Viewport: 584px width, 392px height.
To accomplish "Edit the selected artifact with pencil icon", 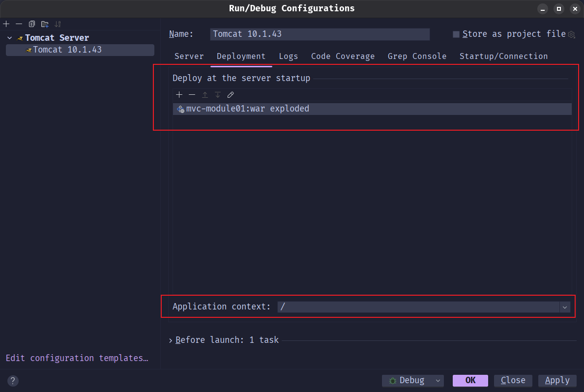I will click(x=231, y=95).
